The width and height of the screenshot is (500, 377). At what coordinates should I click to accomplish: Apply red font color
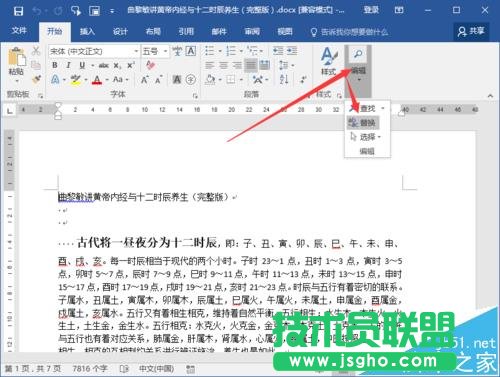(97, 79)
